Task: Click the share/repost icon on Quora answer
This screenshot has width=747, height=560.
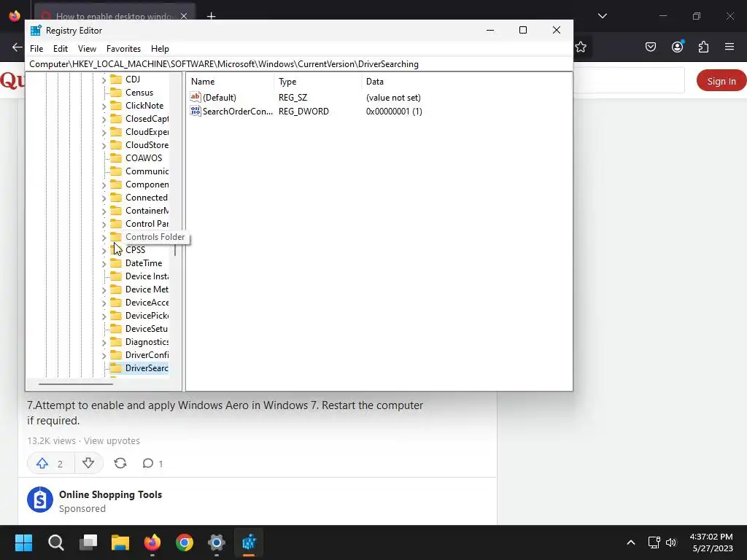Action: point(120,463)
